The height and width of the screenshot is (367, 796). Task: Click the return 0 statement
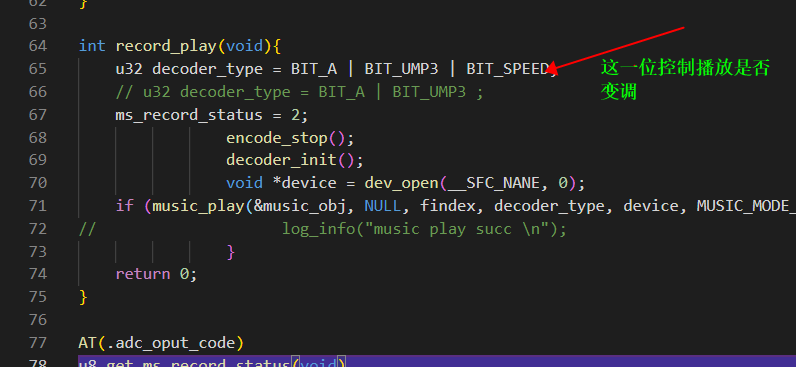click(156, 274)
